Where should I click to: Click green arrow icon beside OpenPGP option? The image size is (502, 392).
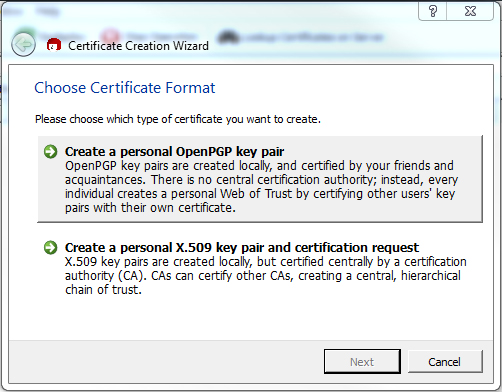coord(51,152)
